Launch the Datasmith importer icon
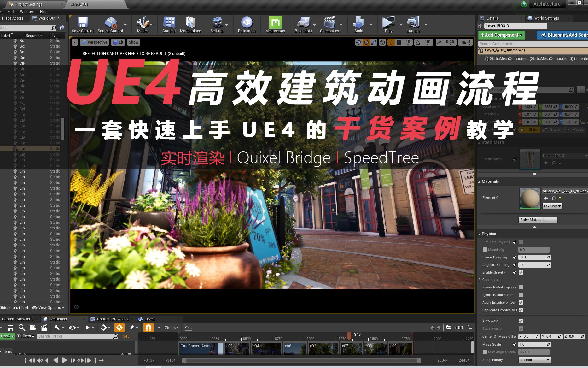This screenshot has width=588, height=368. click(x=247, y=25)
